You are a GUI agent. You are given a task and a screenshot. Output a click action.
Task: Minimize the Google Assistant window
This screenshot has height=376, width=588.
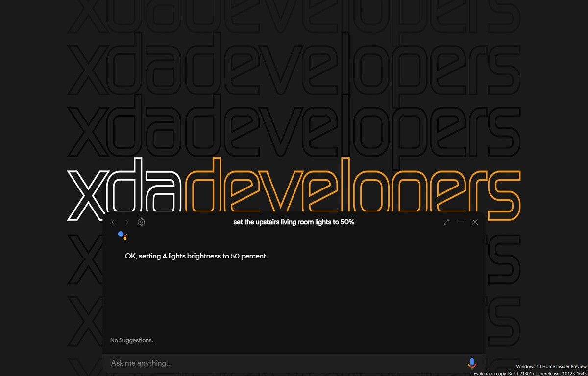[x=461, y=222]
